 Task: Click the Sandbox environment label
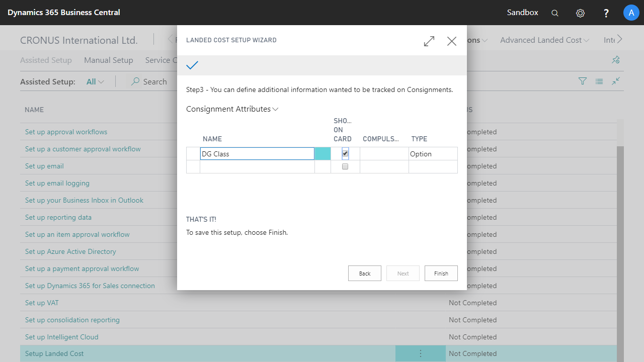[522, 13]
